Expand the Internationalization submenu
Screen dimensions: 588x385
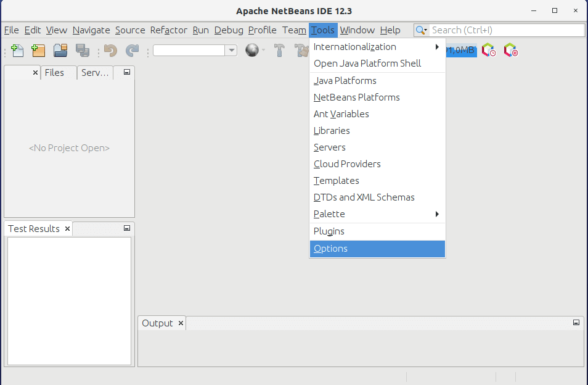click(x=377, y=47)
